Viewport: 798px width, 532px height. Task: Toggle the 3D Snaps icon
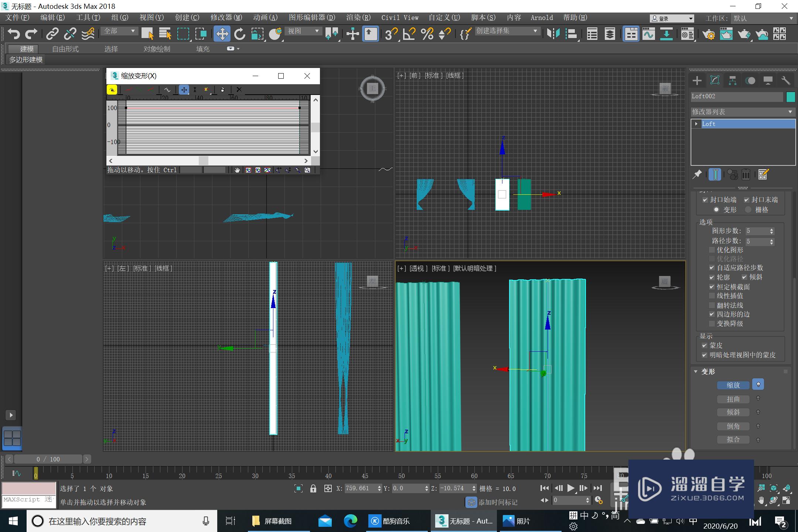391,34
